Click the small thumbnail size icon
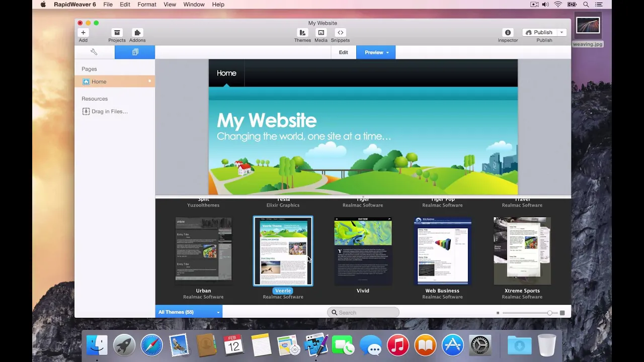 498,313
